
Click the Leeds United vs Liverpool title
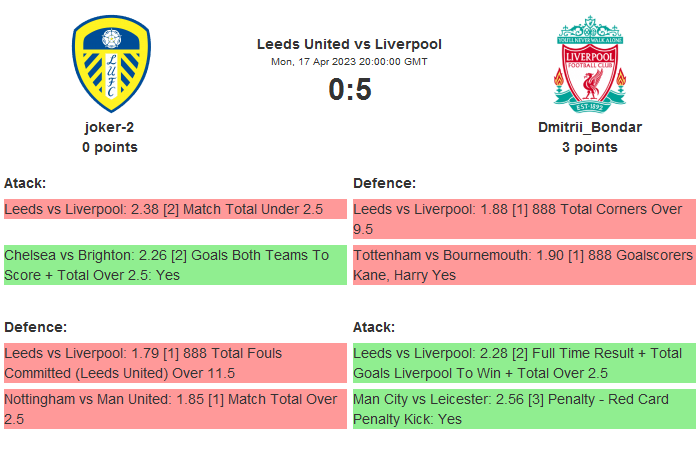coord(349,44)
